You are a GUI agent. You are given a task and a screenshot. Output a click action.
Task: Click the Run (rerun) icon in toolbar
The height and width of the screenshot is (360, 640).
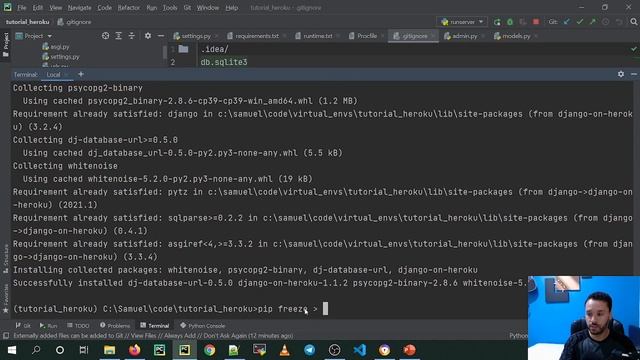pos(497,22)
